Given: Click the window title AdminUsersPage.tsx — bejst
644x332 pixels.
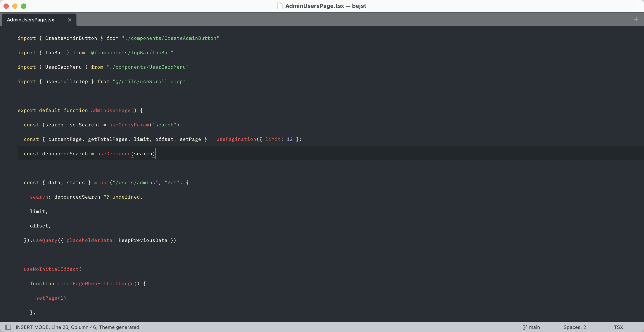Looking at the screenshot, I should pos(325,6).
